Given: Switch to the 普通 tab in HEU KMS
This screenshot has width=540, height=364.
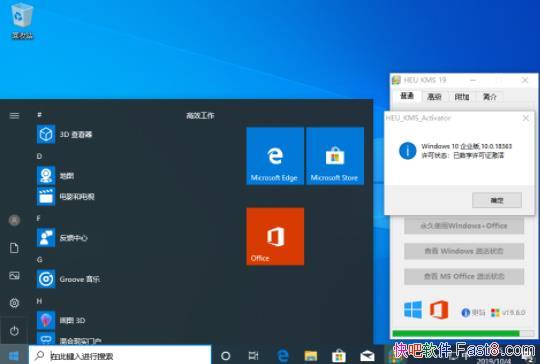Looking at the screenshot, I should pyautogui.click(x=407, y=96).
